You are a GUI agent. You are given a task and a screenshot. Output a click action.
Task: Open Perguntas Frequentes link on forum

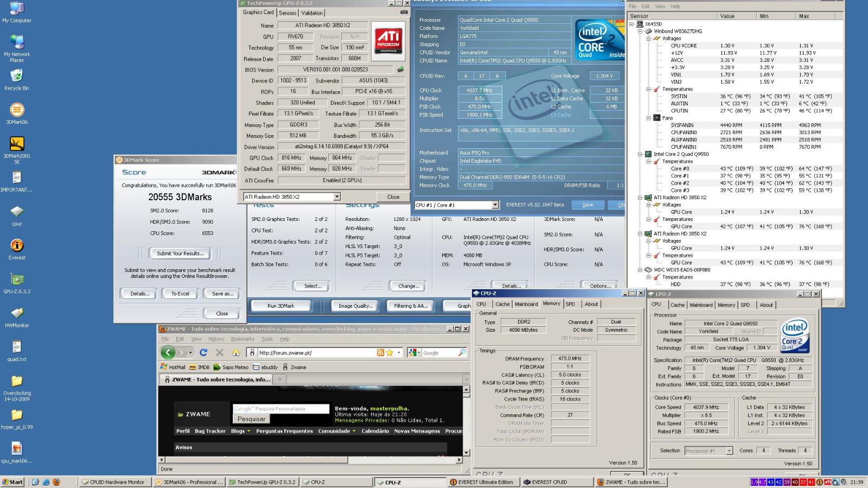tap(284, 431)
